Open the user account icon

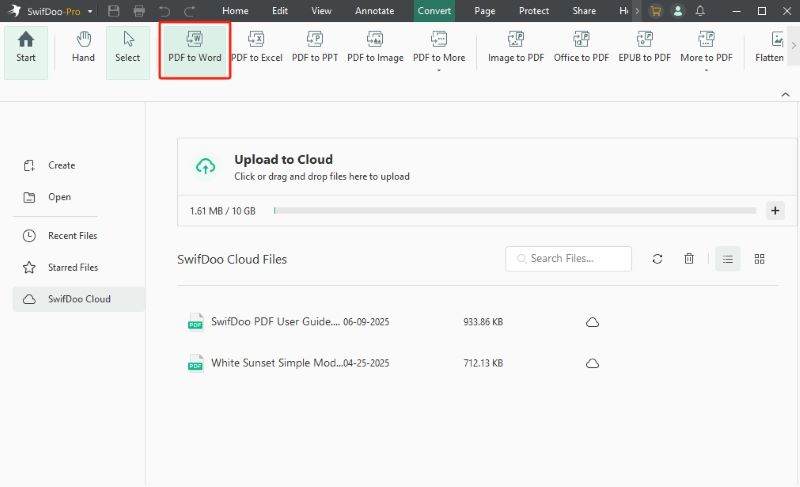point(678,11)
